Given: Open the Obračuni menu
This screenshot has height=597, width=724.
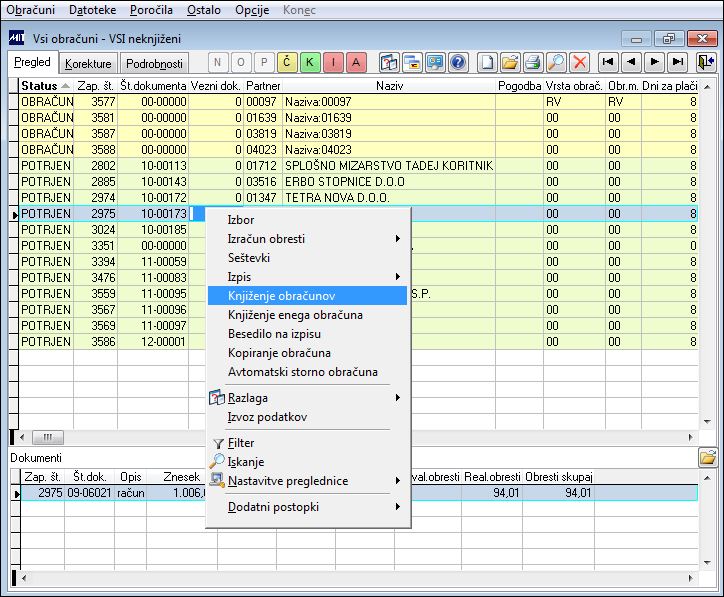Looking at the screenshot, I should 30,10.
